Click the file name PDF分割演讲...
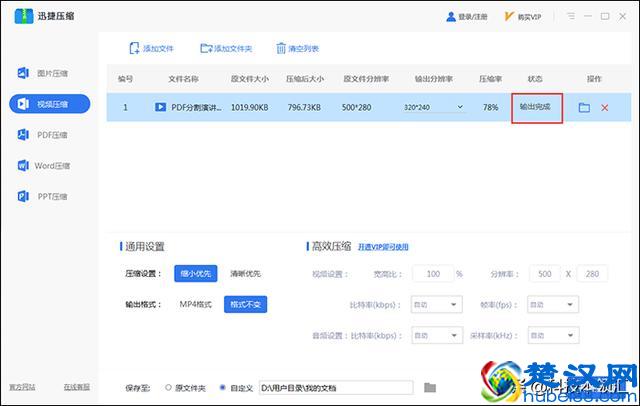 (197, 108)
